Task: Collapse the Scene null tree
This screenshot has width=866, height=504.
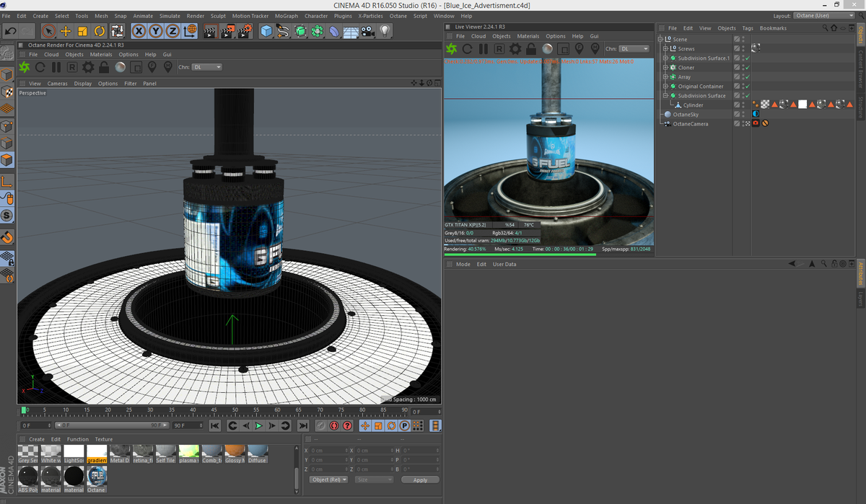Action: point(661,40)
